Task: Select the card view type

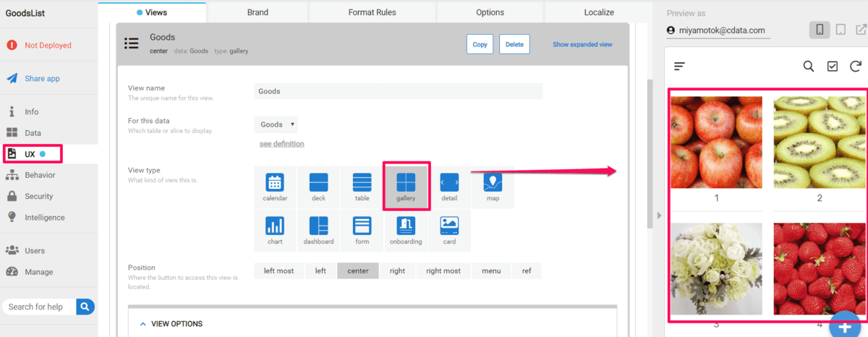Action: point(449,231)
